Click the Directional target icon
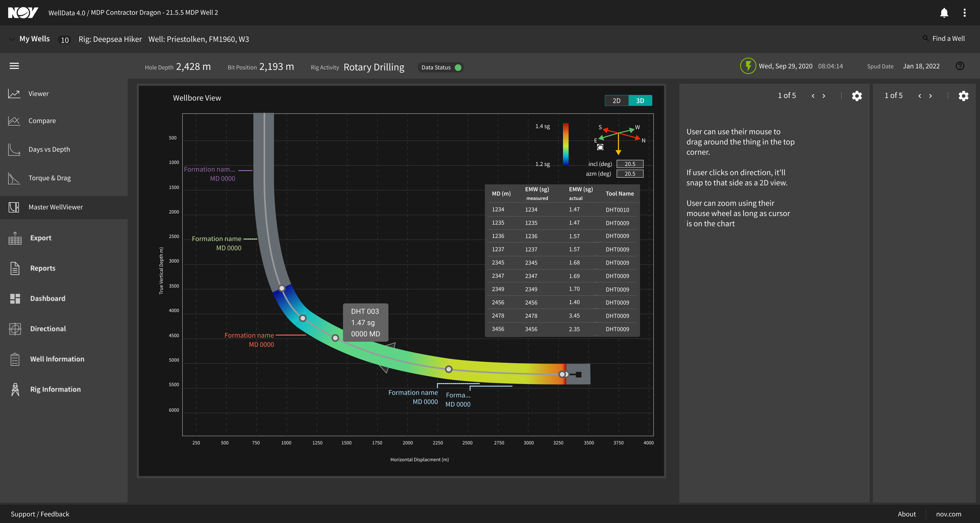This screenshot has width=980, height=523. point(15,329)
